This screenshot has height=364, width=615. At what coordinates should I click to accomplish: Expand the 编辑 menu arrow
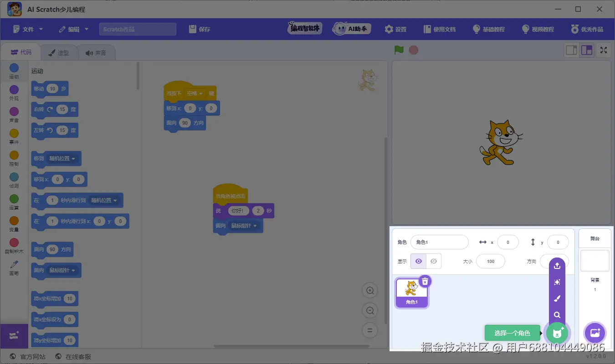[86, 29]
